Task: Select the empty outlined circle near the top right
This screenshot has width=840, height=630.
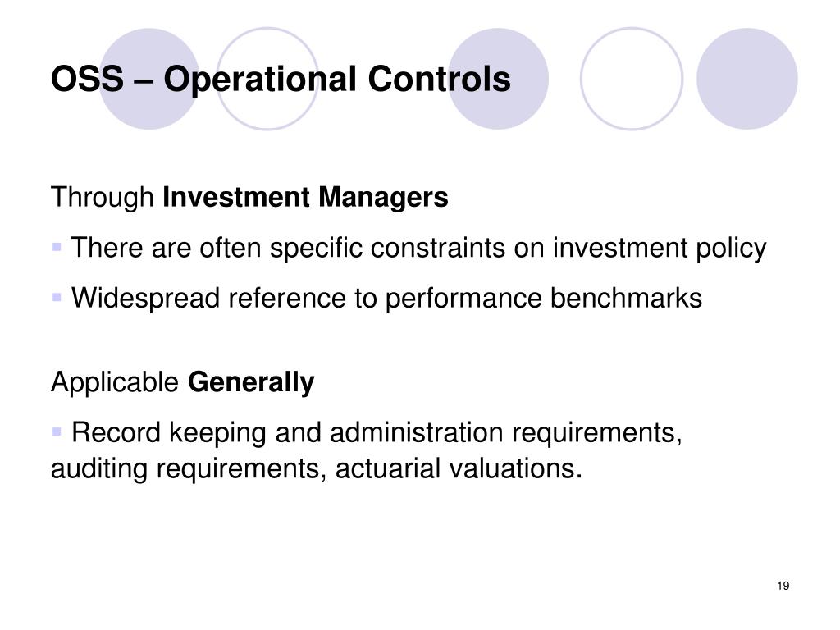Action: [632, 79]
